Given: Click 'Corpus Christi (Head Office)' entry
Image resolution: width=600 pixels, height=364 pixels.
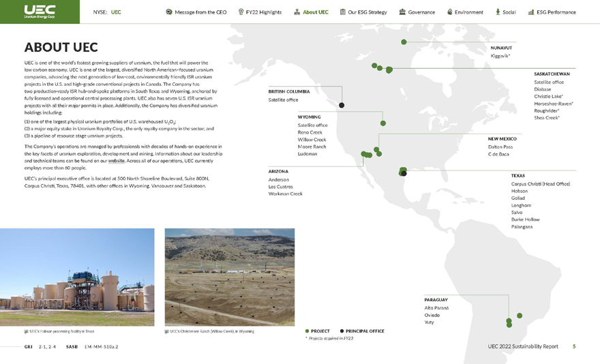Looking at the screenshot, I should (x=541, y=184).
